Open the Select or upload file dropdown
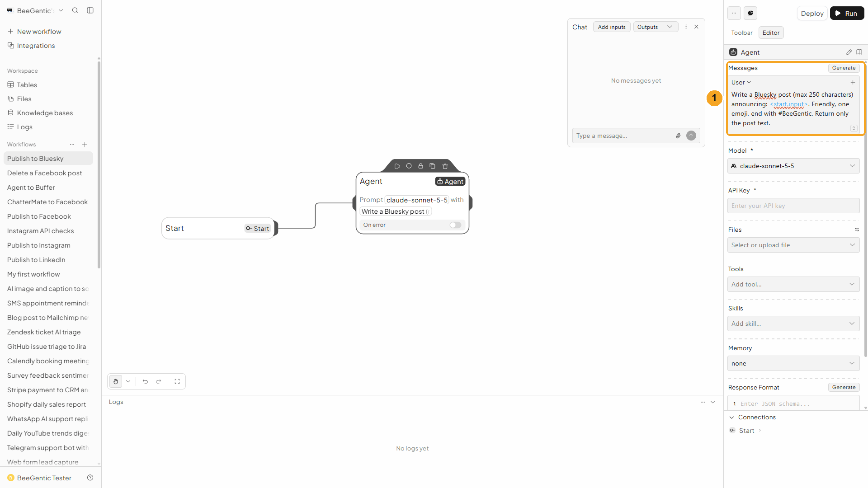 click(x=793, y=245)
